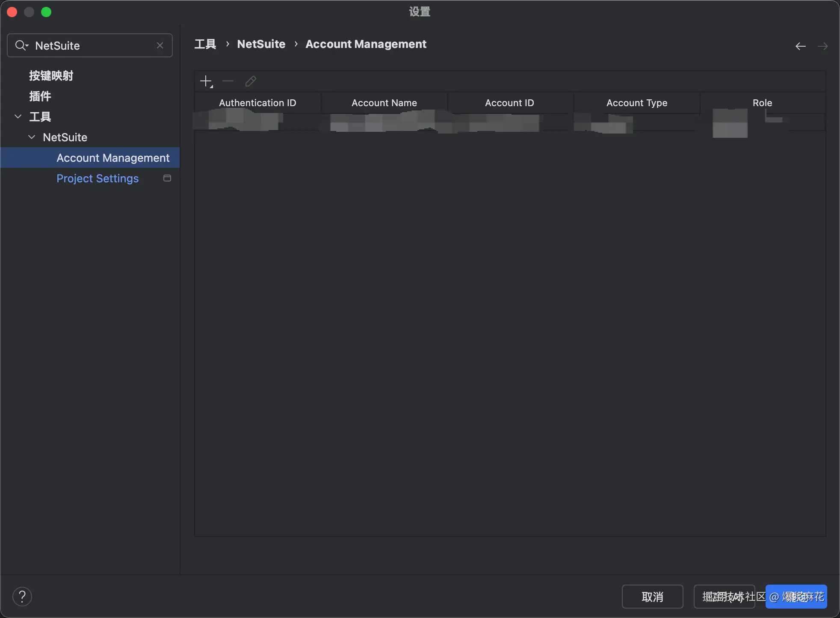Click project-level icon beside Project Settings
This screenshot has height=618, width=840.
click(167, 178)
